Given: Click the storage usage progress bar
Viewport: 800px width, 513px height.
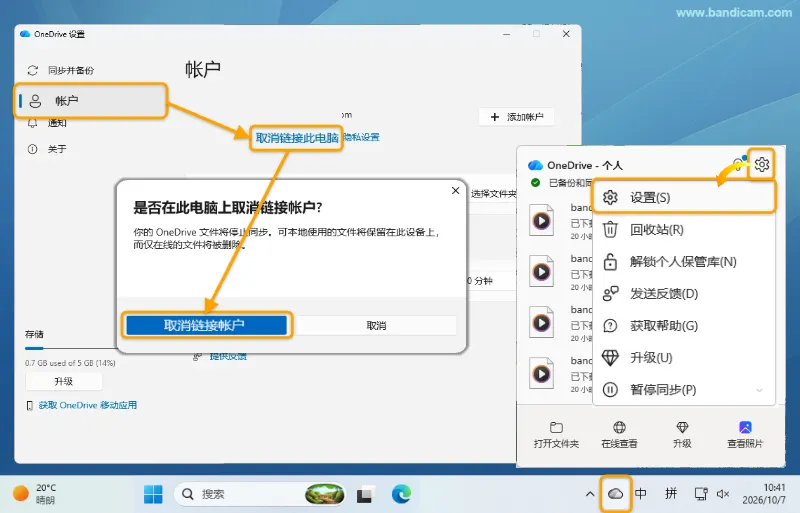Looking at the screenshot, I should [x=71, y=348].
